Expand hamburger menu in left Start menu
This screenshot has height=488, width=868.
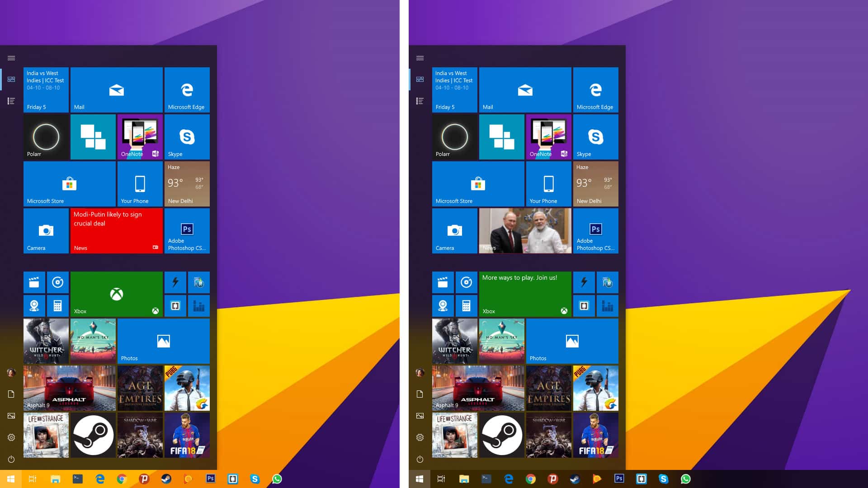[x=11, y=58]
